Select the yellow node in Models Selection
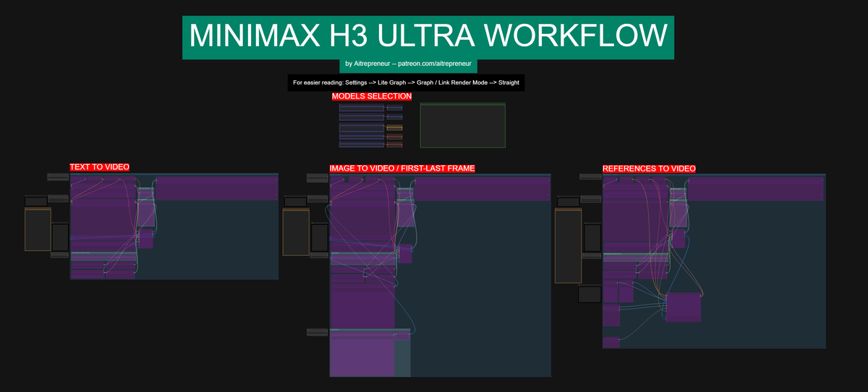Viewport: 868px width, 392px height. tap(394, 127)
